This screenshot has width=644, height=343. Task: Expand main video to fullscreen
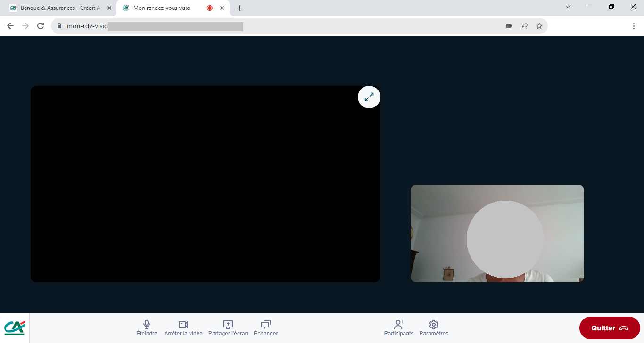pyautogui.click(x=369, y=97)
